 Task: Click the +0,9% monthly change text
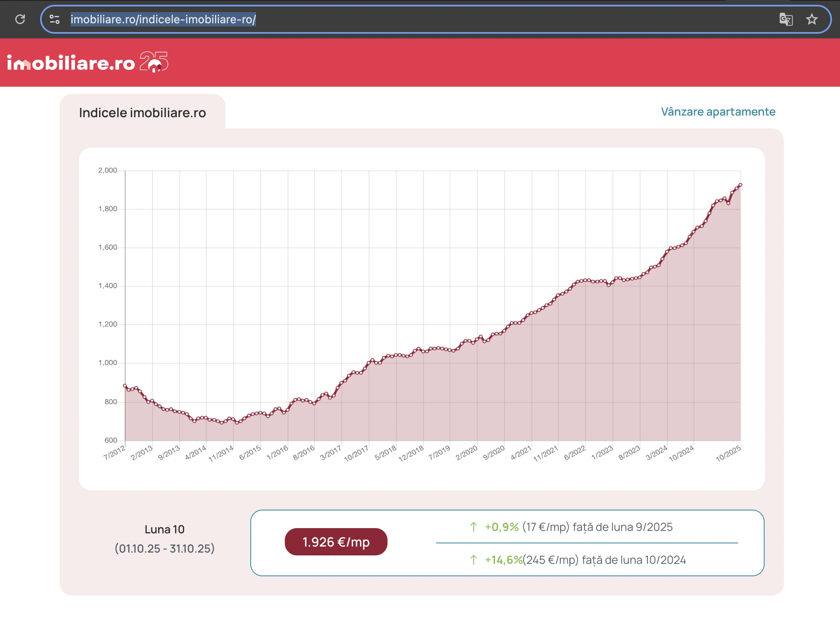(501, 527)
